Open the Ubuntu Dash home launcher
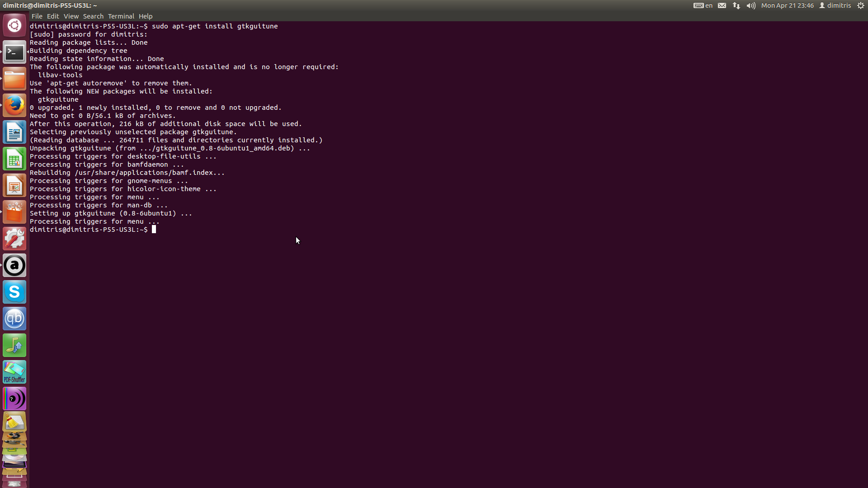868x488 pixels. (x=14, y=26)
